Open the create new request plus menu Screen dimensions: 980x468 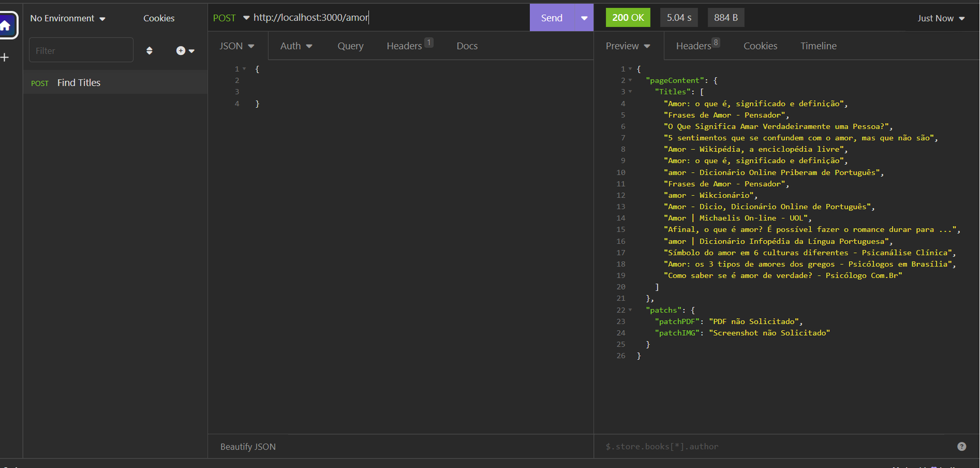[185, 51]
